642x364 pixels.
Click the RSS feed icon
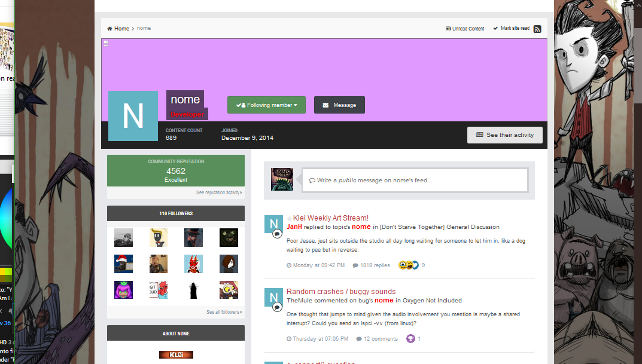pos(537,29)
